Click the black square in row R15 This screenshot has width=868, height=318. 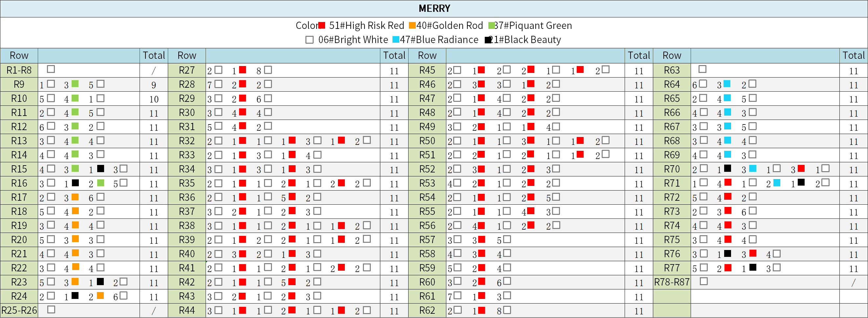(100, 168)
